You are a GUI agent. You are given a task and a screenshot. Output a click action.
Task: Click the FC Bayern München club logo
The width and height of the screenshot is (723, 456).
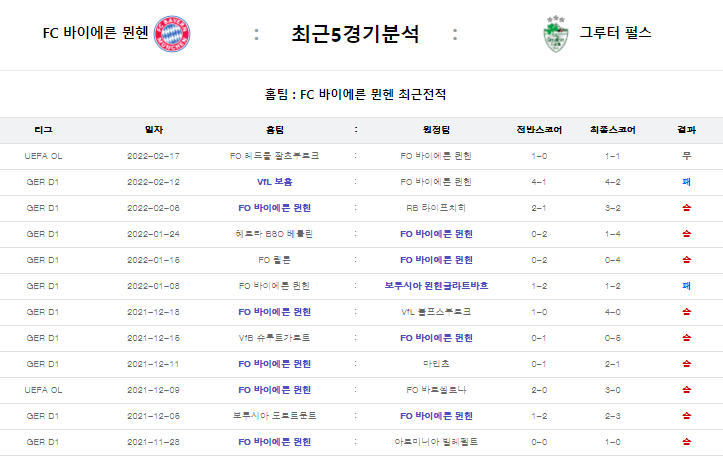[x=172, y=34]
